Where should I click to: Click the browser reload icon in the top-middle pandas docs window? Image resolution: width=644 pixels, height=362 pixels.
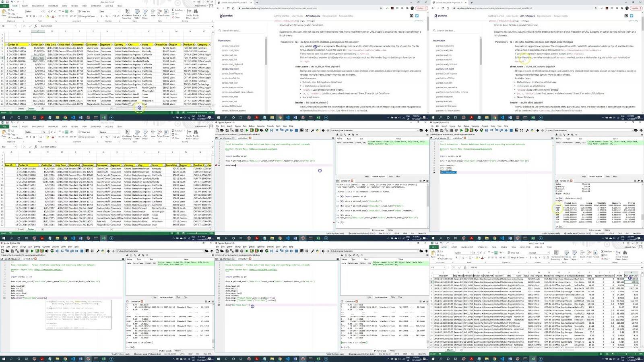point(228,8)
